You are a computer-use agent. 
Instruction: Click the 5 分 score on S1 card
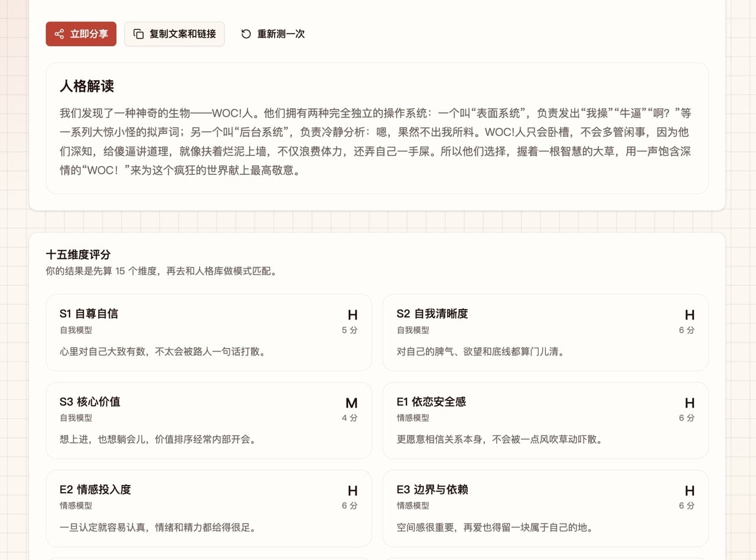tap(350, 330)
